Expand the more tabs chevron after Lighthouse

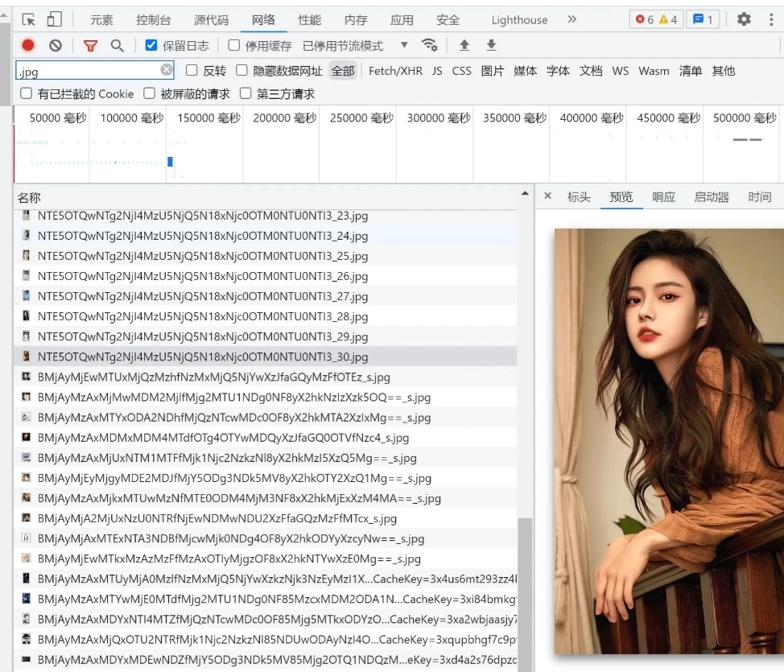tap(572, 19)
